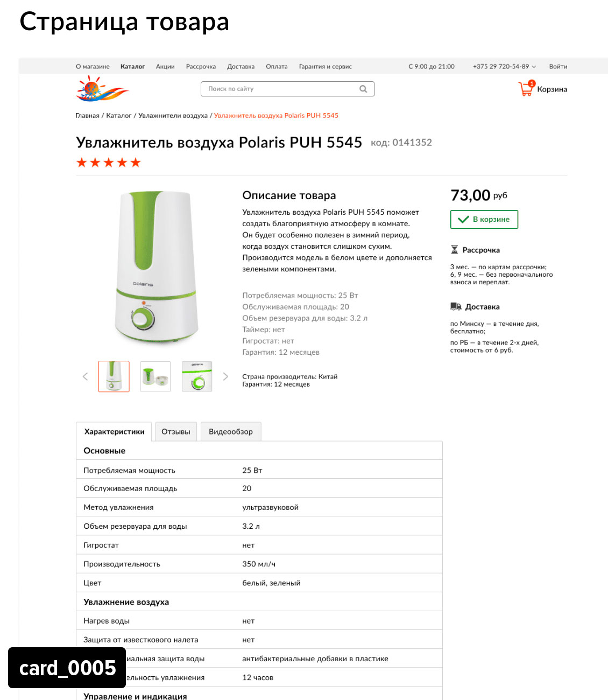The width and height of the screenshot is (608, 700).
Task: Click the В корзине button
Action: coord(484,219)
